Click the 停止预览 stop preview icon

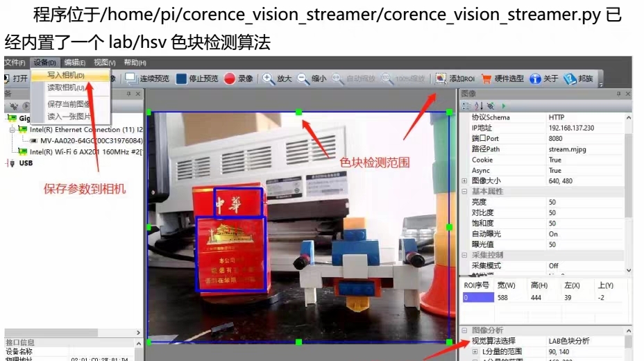point(181,78)
